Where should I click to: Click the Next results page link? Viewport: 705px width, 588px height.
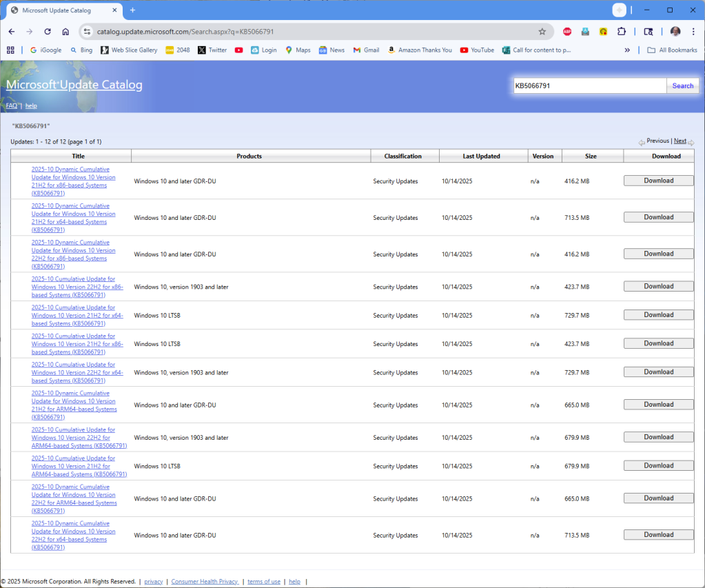tap(680, 141)
